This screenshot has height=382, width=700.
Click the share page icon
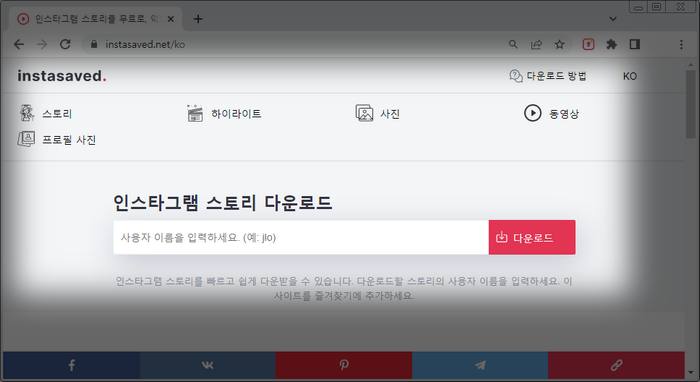[x=536, y=44]
